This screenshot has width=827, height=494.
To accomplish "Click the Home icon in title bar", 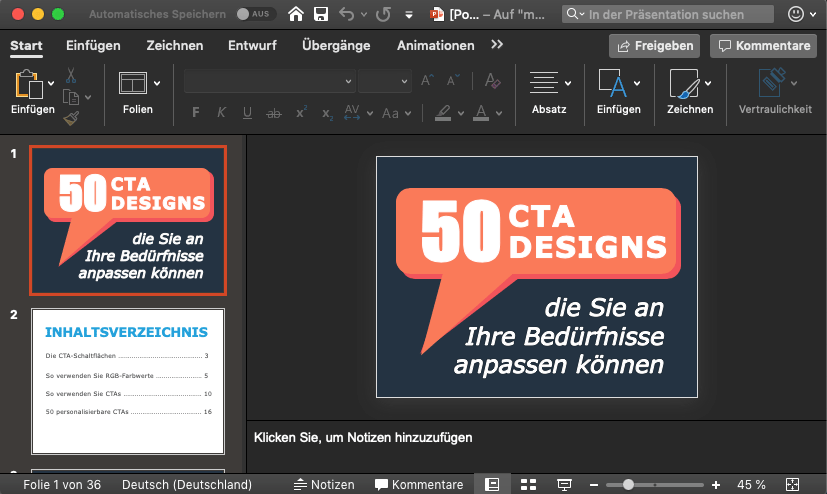I will [296, 14].
